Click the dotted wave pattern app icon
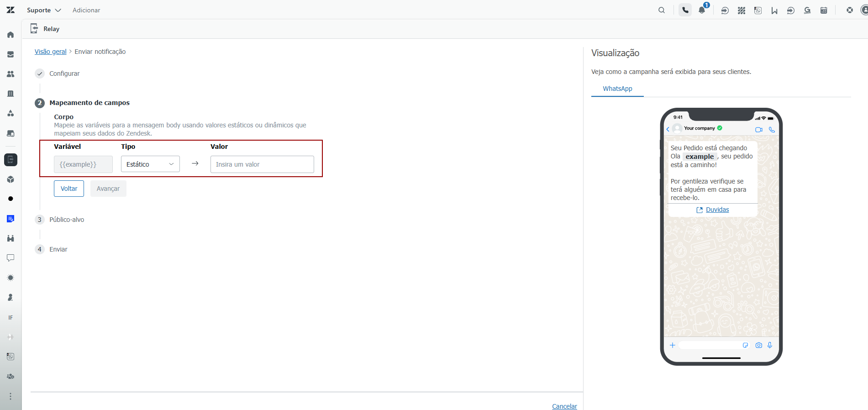The height and width of the screenshot is (410, 868). (742, 11)
